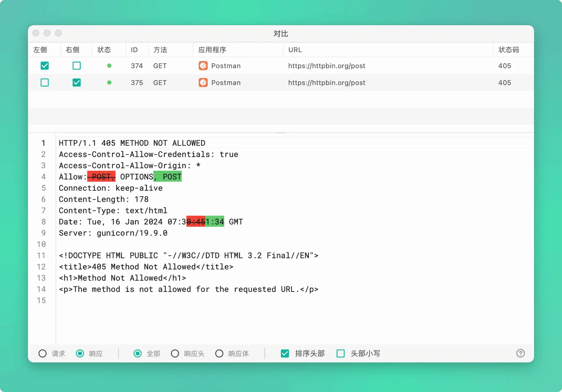Click the paragraph line about requested URL
The height and width of the screenshot is (392, 562).
(189, 289)
